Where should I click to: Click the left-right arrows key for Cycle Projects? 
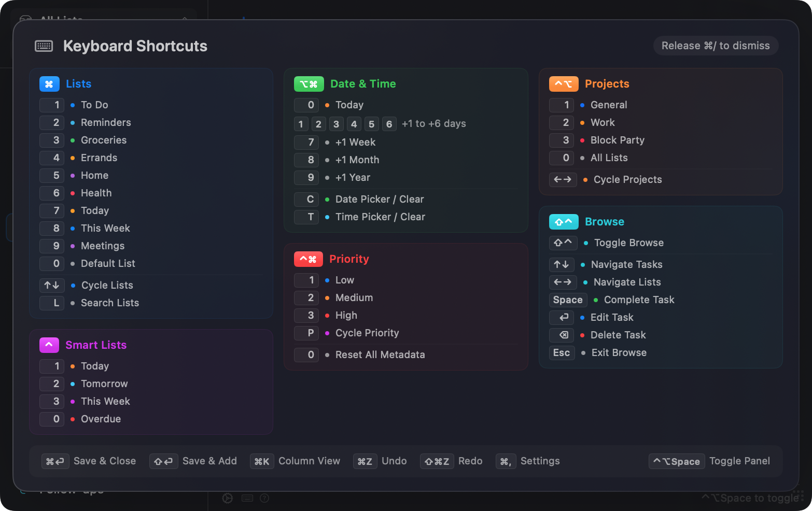(563, 180)
